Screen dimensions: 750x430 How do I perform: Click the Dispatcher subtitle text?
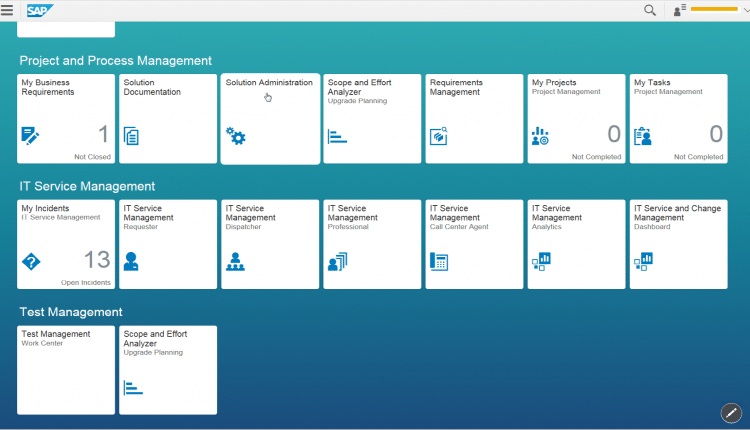243,227
